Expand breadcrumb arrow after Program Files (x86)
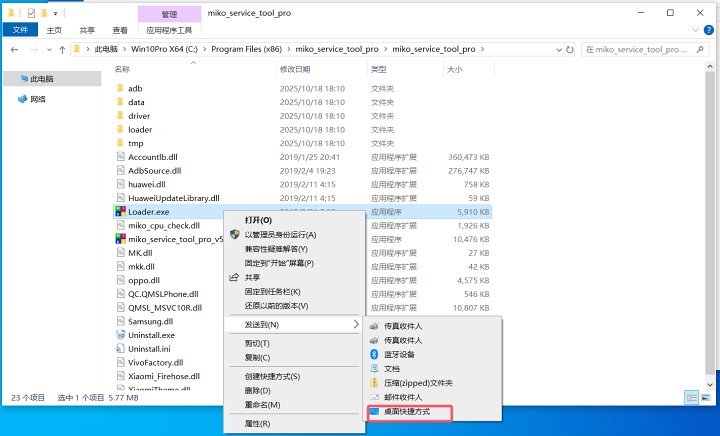The height and width of the screenshot is (436, 720). pos(289,49)
